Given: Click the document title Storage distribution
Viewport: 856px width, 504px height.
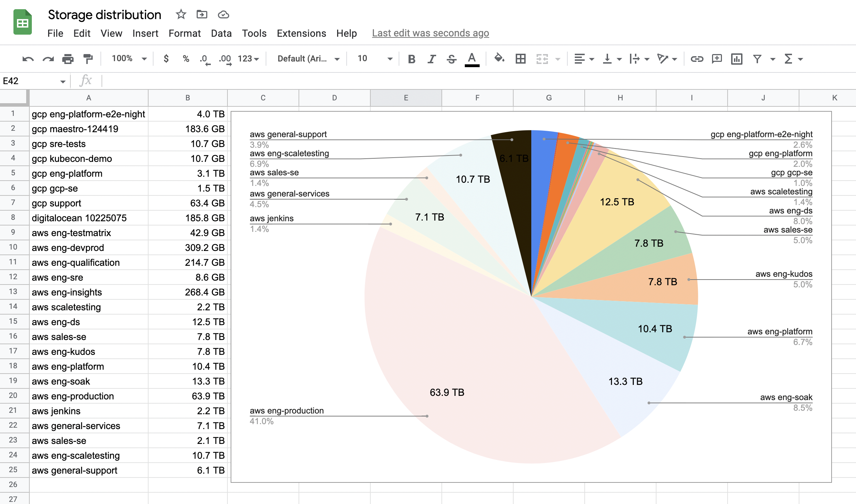Looking at the screenshot, I should click(x=104, y=15).
